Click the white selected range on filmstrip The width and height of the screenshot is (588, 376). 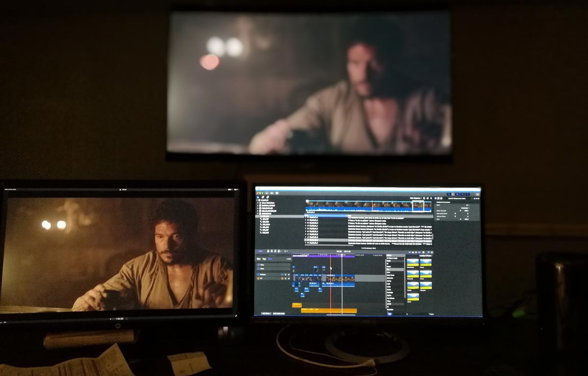[x=418, y=206]
